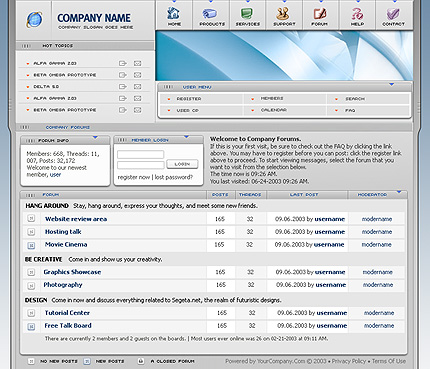Open the Graphics Showcase forum
The height and width of the screenshot is (369, 430).
72,272
